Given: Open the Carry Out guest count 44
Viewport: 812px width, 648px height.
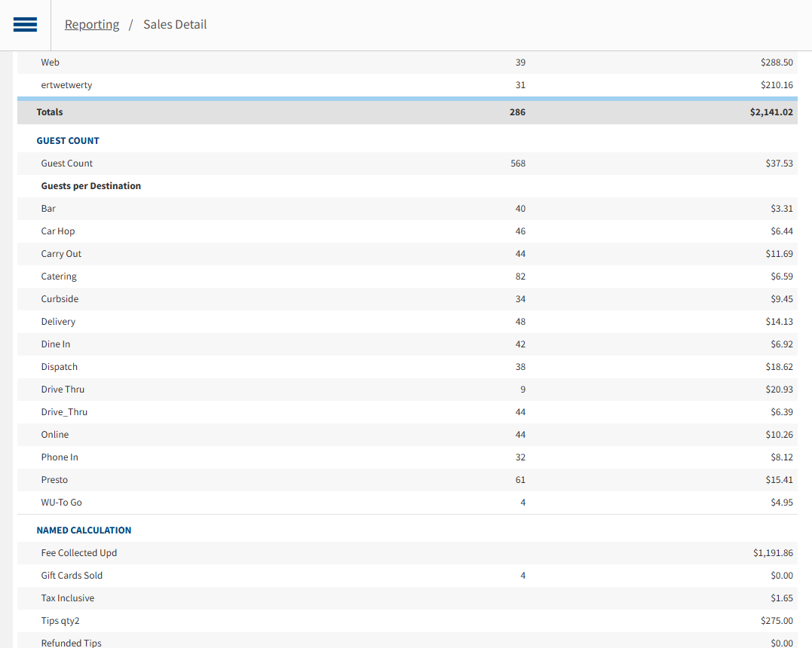Looking at the screenshot, I should pos(519,253).
